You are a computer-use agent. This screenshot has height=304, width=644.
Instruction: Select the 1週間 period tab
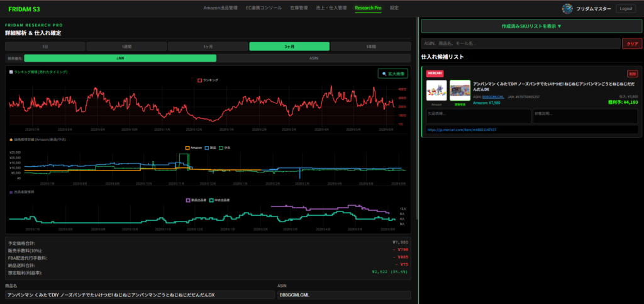[126, 47]
